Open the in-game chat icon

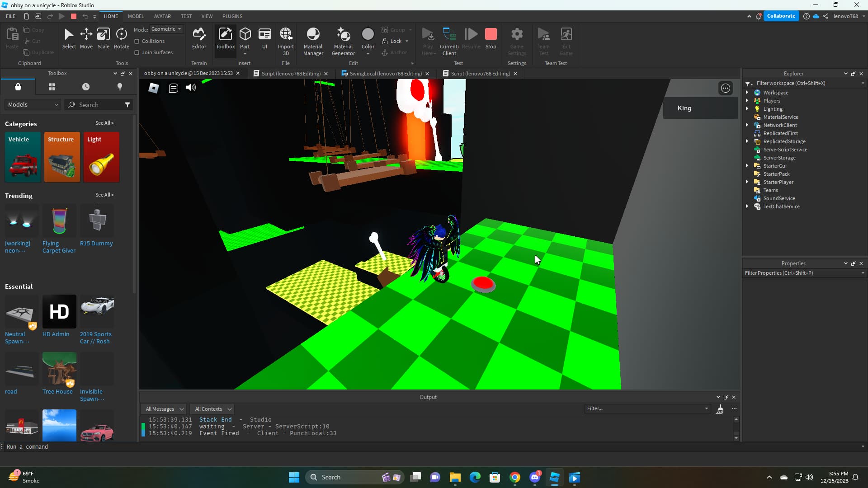click(x=173, y=88)
